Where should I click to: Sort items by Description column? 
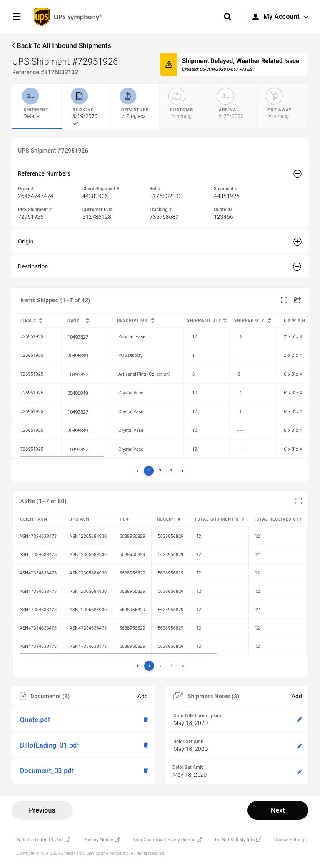153,321
